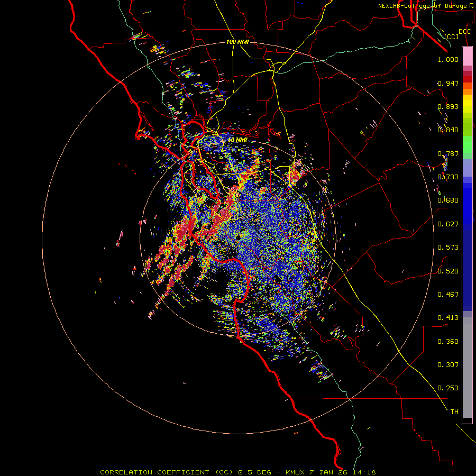The image size is (476, 476).
Task: Click the 0.520 scale value
Action: tap(448, 271)
